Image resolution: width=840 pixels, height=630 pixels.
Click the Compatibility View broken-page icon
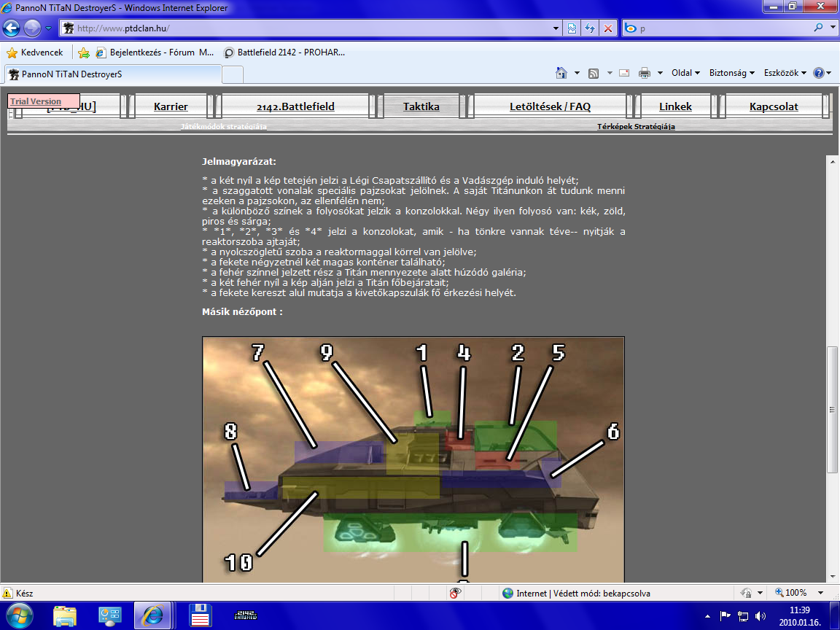572,28
